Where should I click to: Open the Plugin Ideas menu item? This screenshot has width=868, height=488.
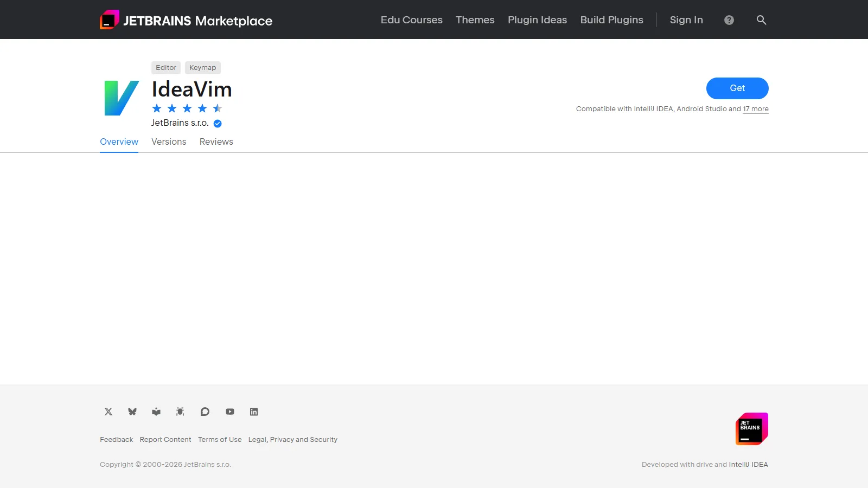pyautogui.click(x=537, y=20)
